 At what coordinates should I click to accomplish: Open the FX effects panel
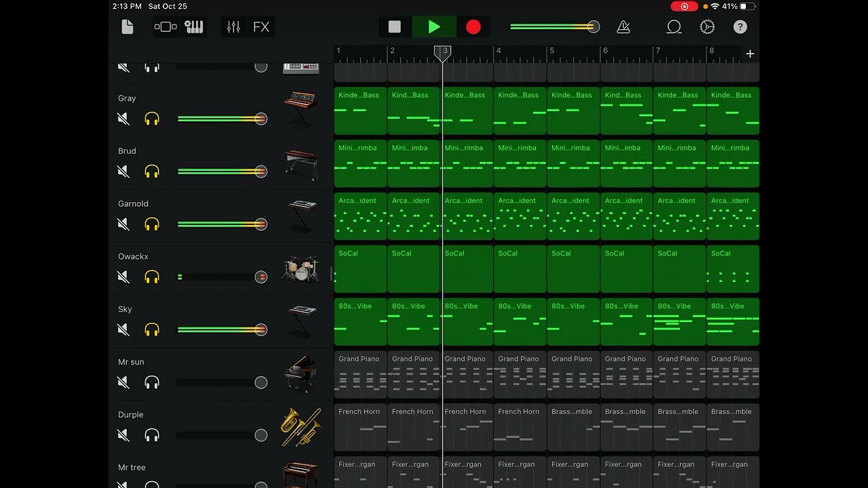click(261, 27)
